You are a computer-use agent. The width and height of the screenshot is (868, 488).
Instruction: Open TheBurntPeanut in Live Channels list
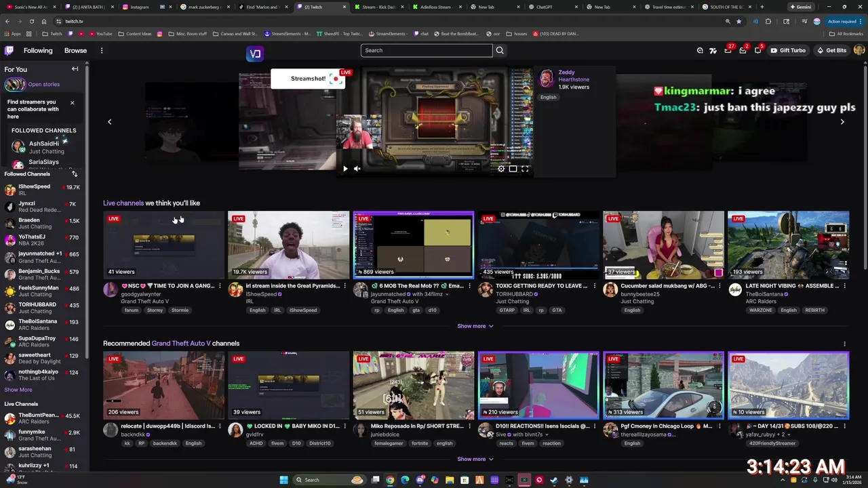pos(43,418)
